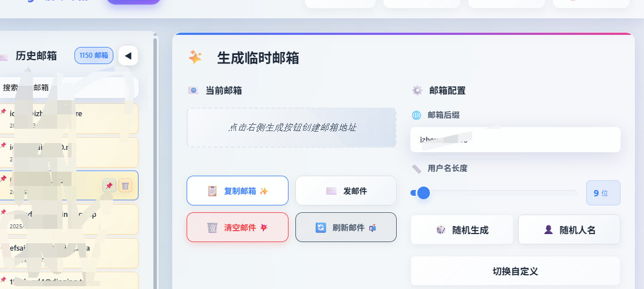644x289 pixels.
Task: Click the sparkle icon beside 生成临时邮箱
Action: [x=195, y=57]
